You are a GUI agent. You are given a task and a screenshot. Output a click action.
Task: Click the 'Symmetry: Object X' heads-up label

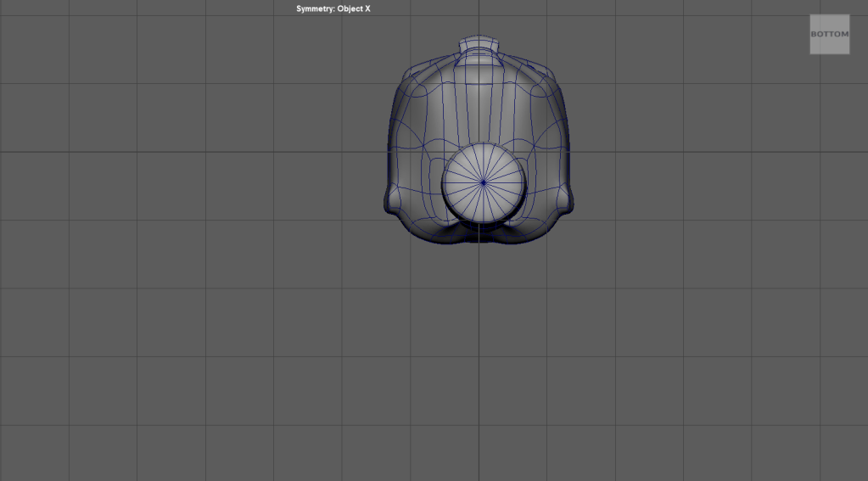(333, 8)
